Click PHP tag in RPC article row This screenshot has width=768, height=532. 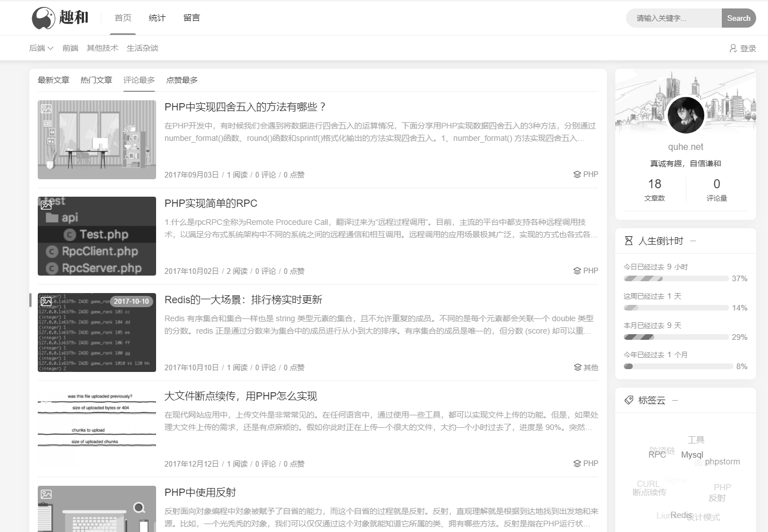pos(591,271)
